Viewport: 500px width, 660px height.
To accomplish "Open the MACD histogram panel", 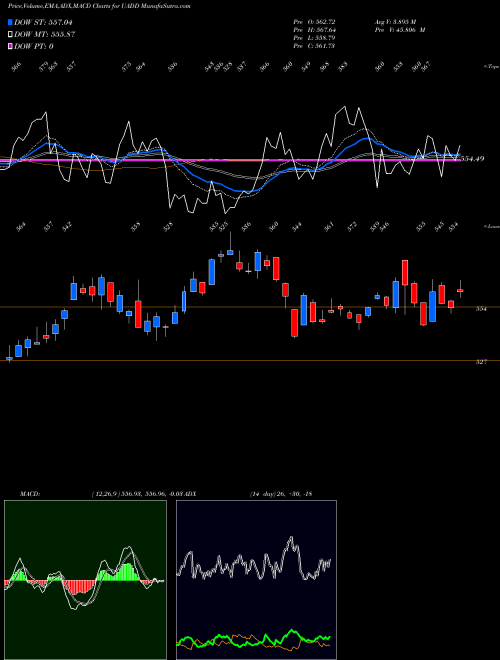I will coord(85,580).
